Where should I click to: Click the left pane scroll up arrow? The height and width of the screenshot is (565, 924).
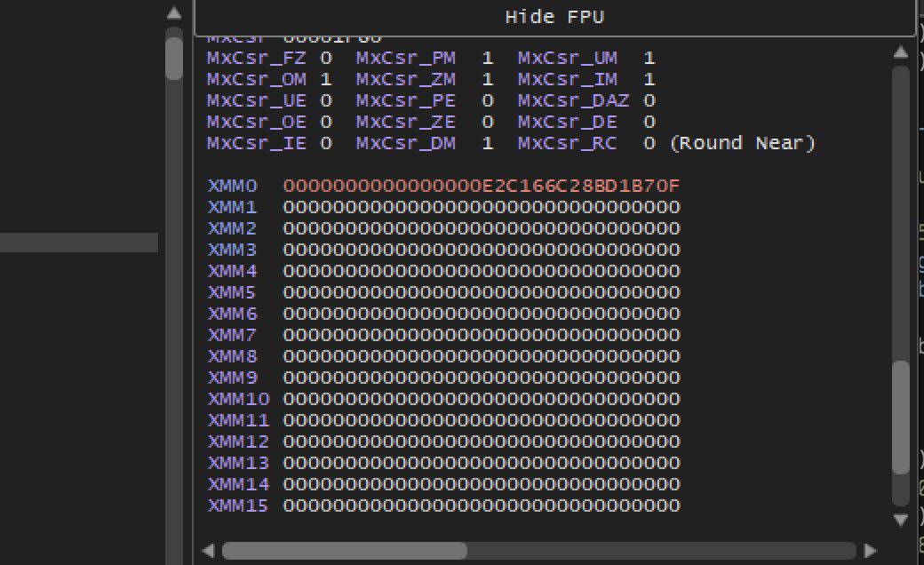click(174, 13)
